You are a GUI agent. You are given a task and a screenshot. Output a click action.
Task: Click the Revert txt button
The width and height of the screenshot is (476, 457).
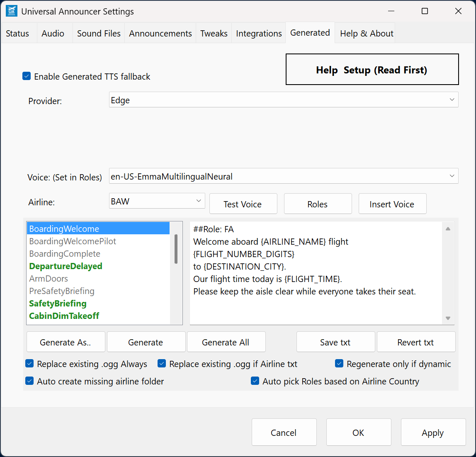coord(416,342)
